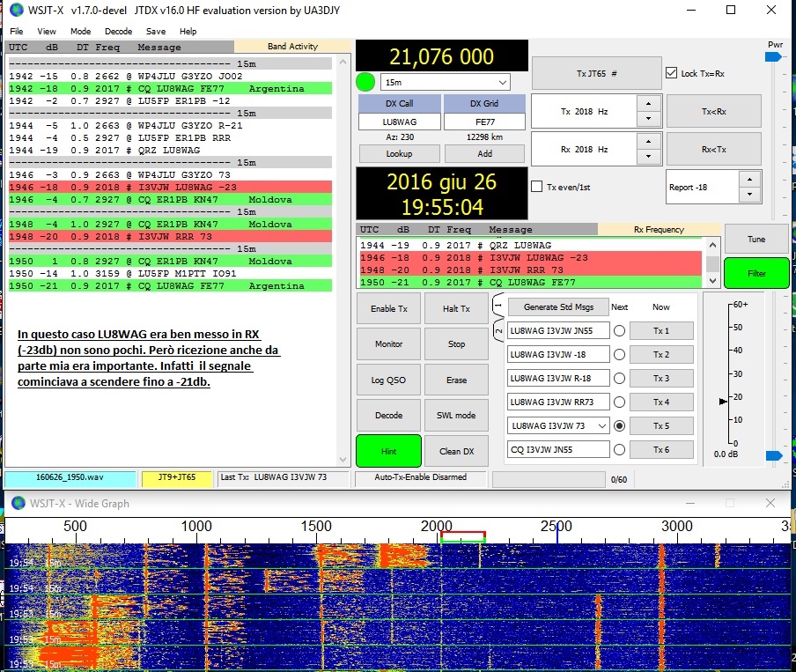Select message tab 2 on the left edge of the Tx messages panel
This screenshot has width=796, height=672.
tap(498, 330)
